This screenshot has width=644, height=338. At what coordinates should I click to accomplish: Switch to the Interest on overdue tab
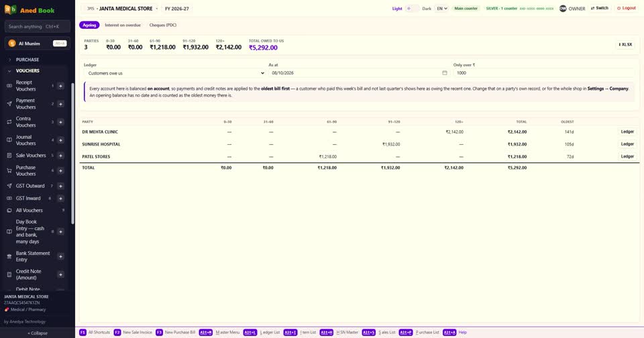[122, 25]
